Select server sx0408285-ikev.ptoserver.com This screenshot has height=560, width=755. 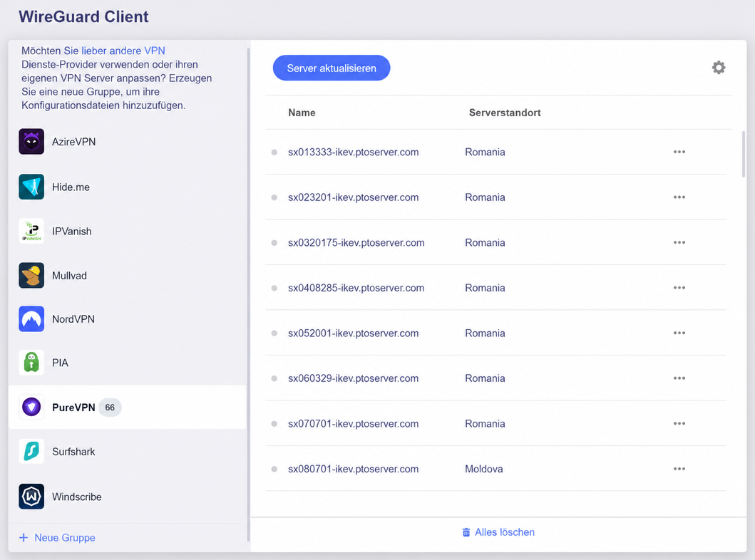(356, 288)
